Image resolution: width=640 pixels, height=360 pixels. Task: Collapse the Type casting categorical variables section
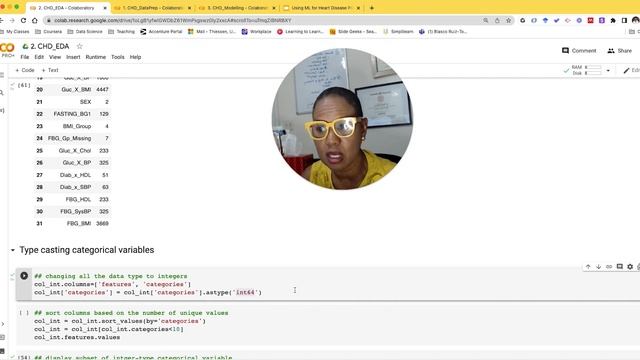(x=13, y=250)
